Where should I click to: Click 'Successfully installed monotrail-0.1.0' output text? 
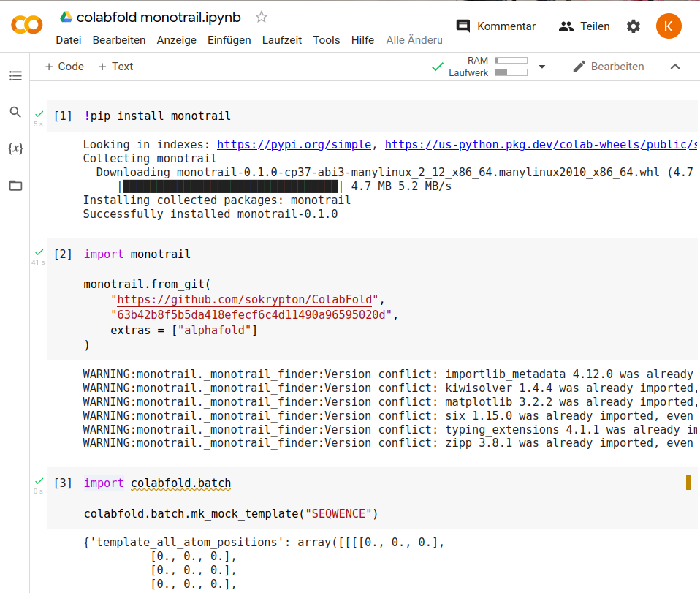(x=210, y=214)
